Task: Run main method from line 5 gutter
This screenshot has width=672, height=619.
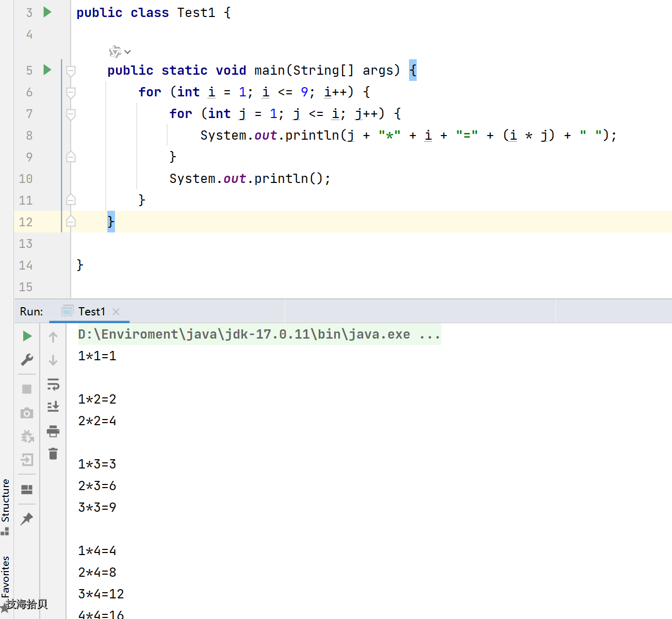Action: pos(47,70)
